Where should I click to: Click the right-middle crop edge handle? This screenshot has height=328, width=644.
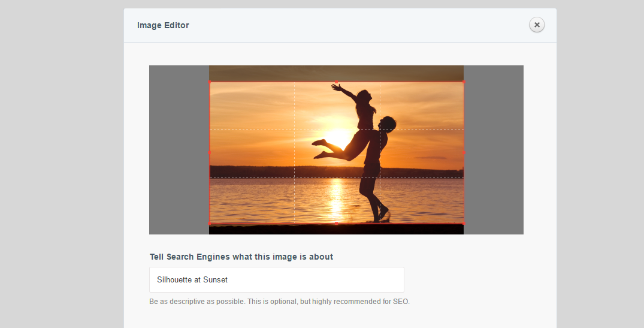(464, 152)
